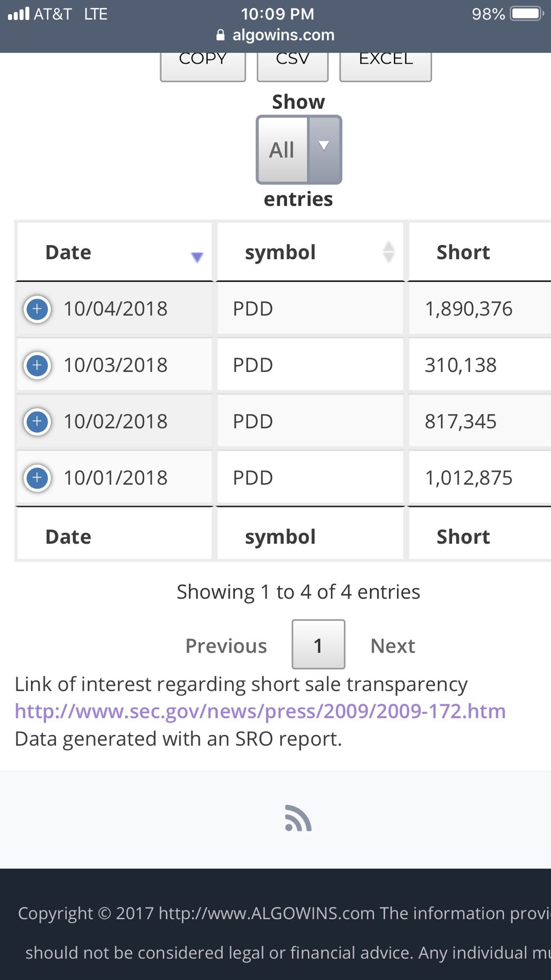
Task: Copy table data with COPY button
Action: pos(203,65)
